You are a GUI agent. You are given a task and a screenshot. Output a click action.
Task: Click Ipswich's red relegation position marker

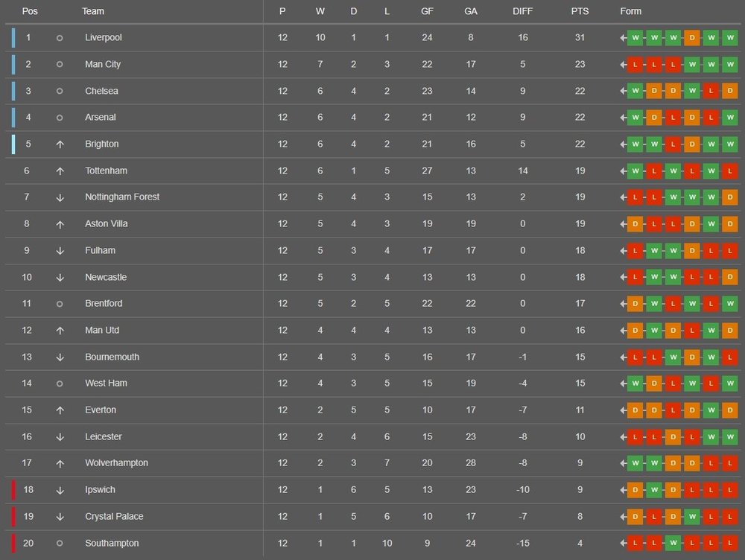tap(13, 490)
